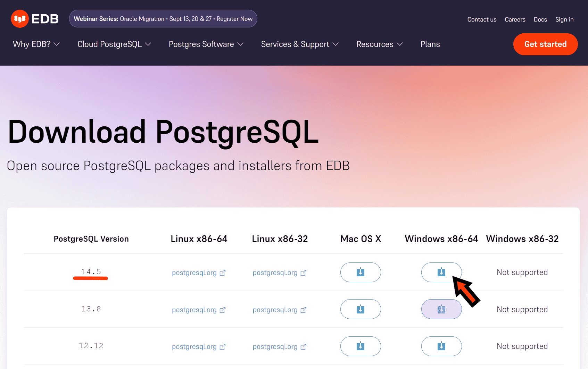Image resolution: width=588 pixels, height=369 pixels.
Task: Click the PostgreSQL Version column header
Action: [x=91, y=239]
